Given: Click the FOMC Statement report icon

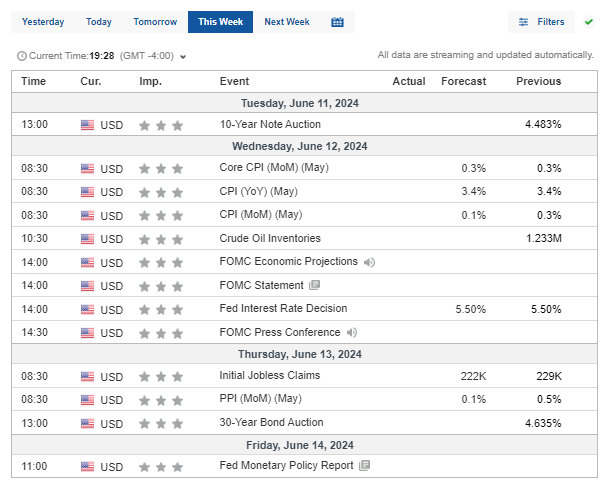Looking at the screenshot, I should click(x=314, y=286).
